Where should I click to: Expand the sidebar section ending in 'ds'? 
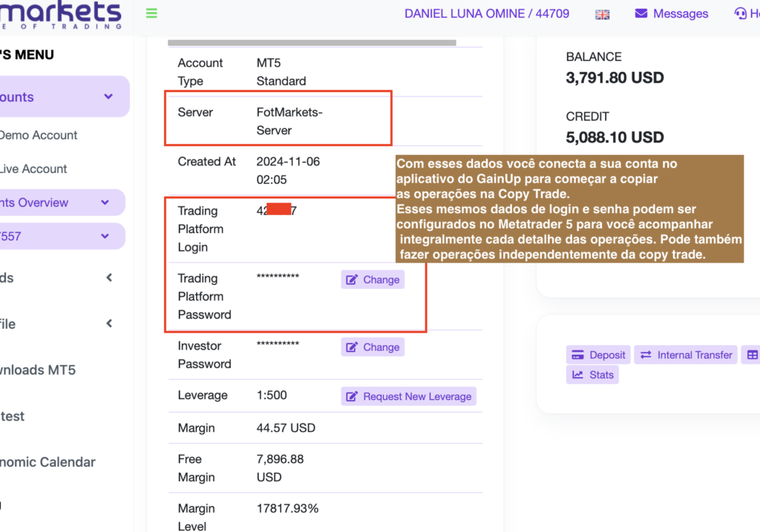[x=110, y=278]
